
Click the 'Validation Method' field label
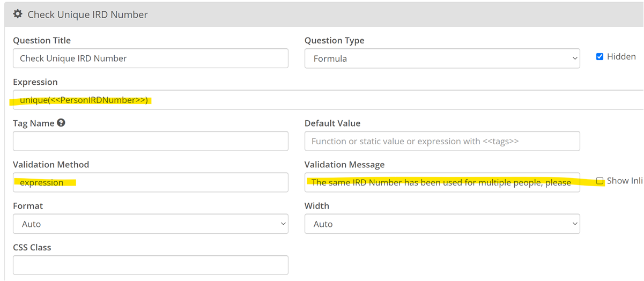point(51,165)
